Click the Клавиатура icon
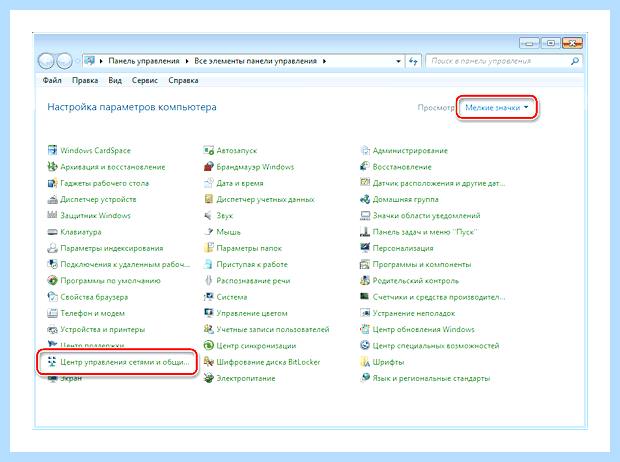 tap(52, 232)
